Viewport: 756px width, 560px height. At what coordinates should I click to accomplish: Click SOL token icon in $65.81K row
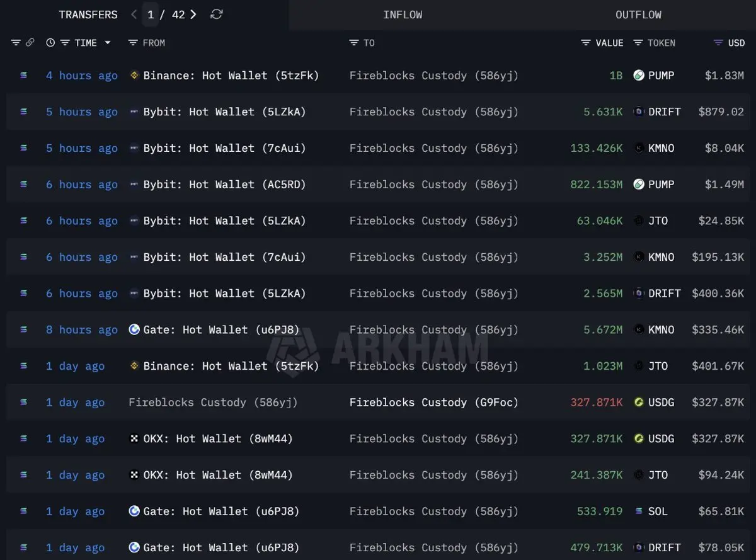(639, 511)
